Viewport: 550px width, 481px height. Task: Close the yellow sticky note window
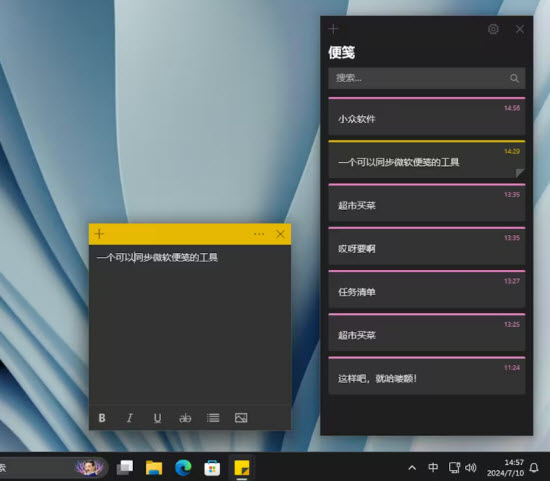[280, 234]
